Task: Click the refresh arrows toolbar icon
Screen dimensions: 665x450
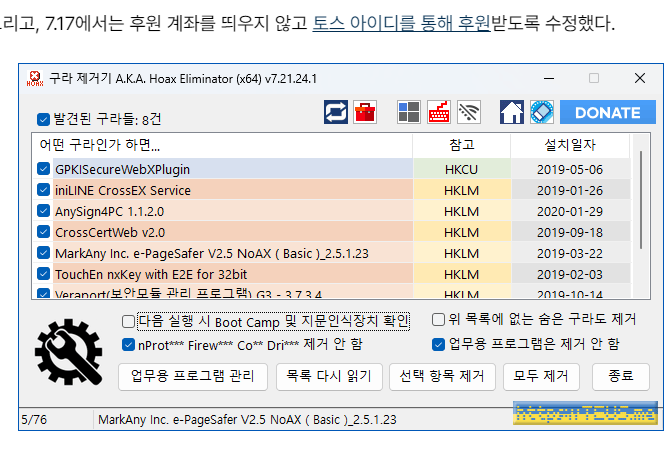Action: pyautogui.click(x=336, y=112)
